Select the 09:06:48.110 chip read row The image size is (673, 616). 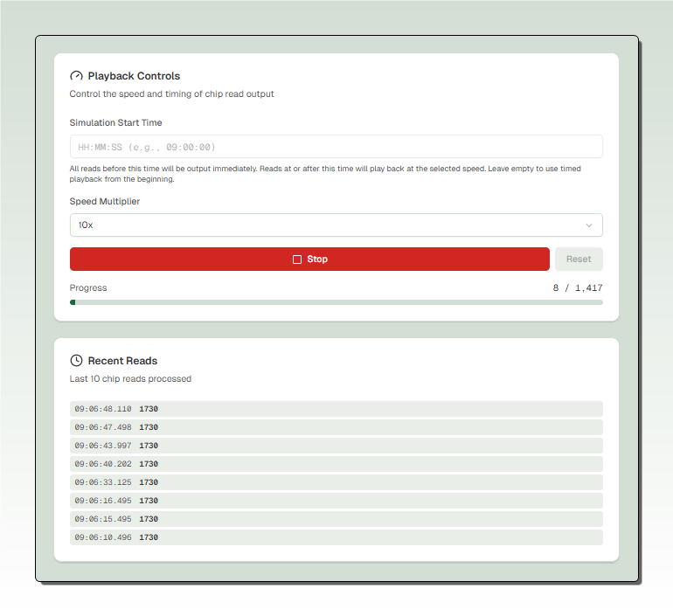pos(336,409)
